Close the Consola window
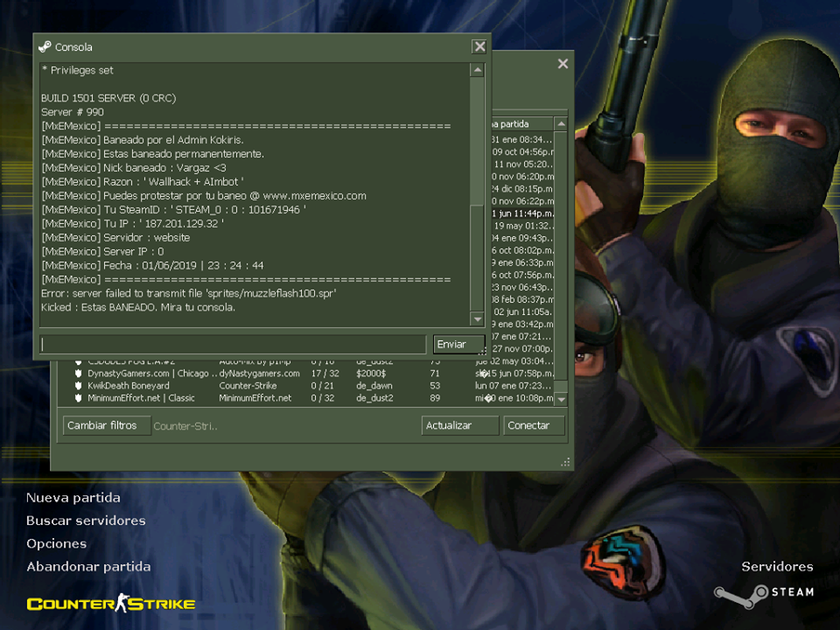The height and width of the screenshot is (630, 840). coord(479,46)
